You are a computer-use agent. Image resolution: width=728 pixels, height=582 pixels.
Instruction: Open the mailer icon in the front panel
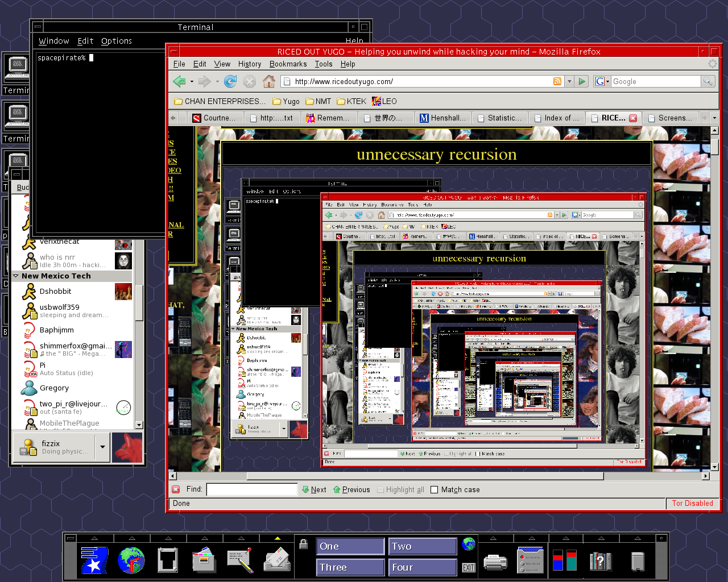point(277,560)
